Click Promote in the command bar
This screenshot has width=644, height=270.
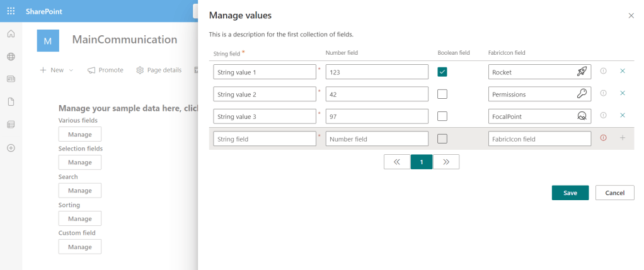coord(105,70)
